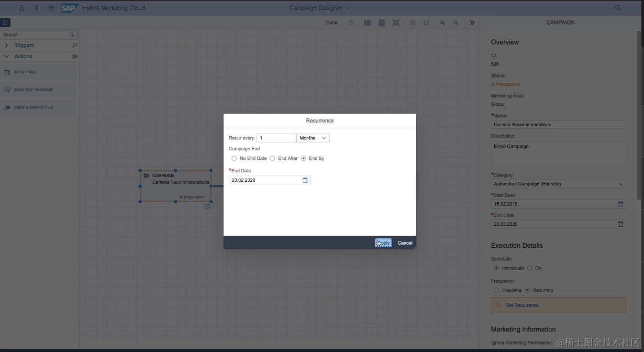644x352 pixels.
Task: Click the campaign ID value 526
Action: [x=495, y=64]
